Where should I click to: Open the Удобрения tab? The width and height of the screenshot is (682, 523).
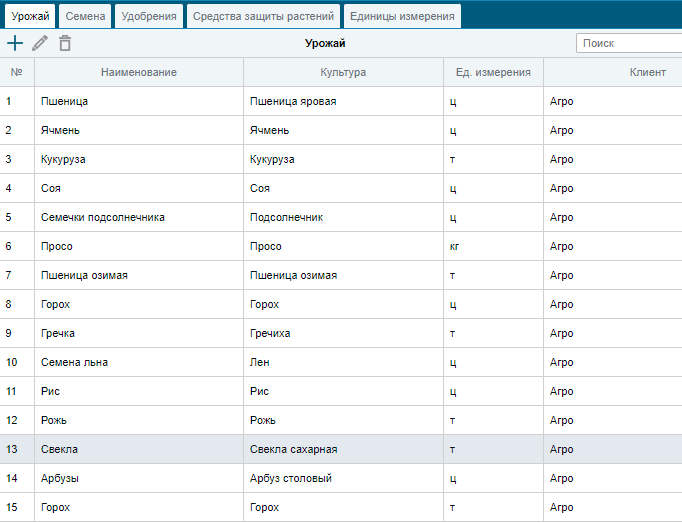coord(149,16)
